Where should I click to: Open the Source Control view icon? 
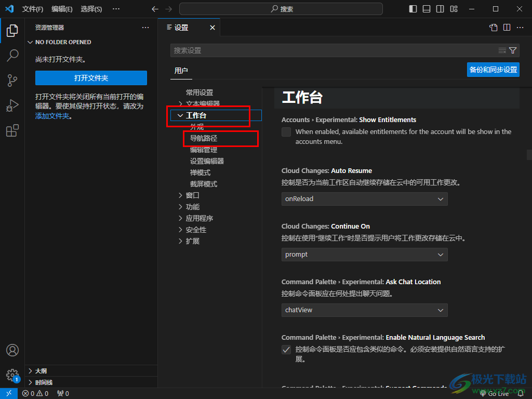[x=12, y=81]
